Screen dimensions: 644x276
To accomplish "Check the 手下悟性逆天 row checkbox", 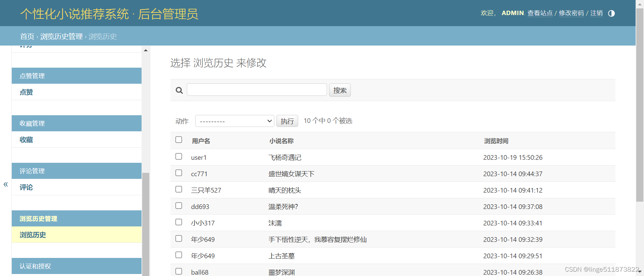I will [179, 238].
